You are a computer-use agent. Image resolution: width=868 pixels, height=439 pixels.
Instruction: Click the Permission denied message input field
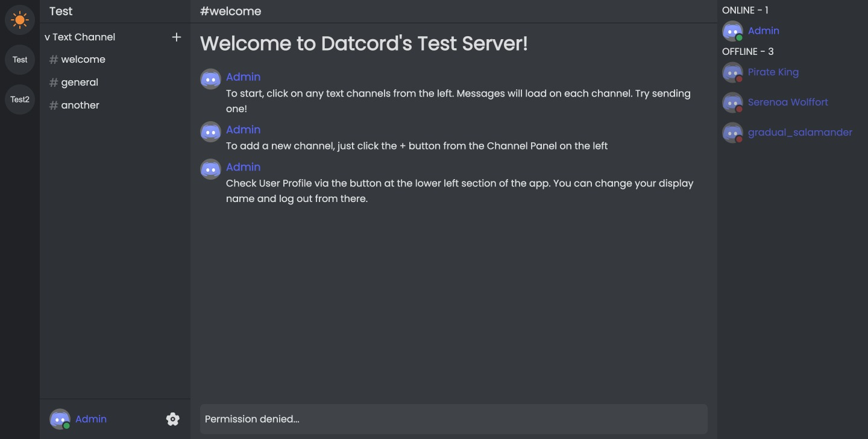[x=453, y=418]
